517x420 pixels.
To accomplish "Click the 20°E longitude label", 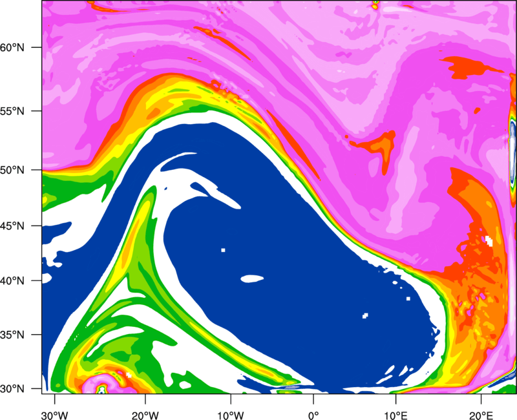I will 480,415.
